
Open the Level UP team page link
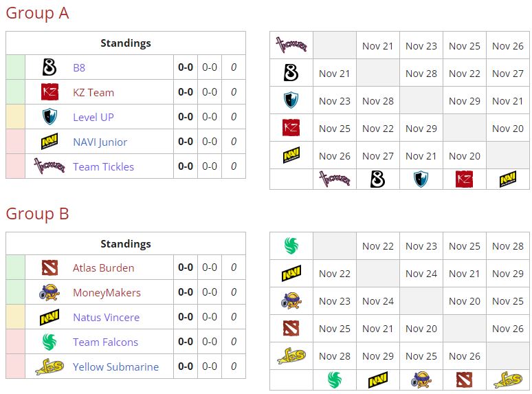click(93, 117)
